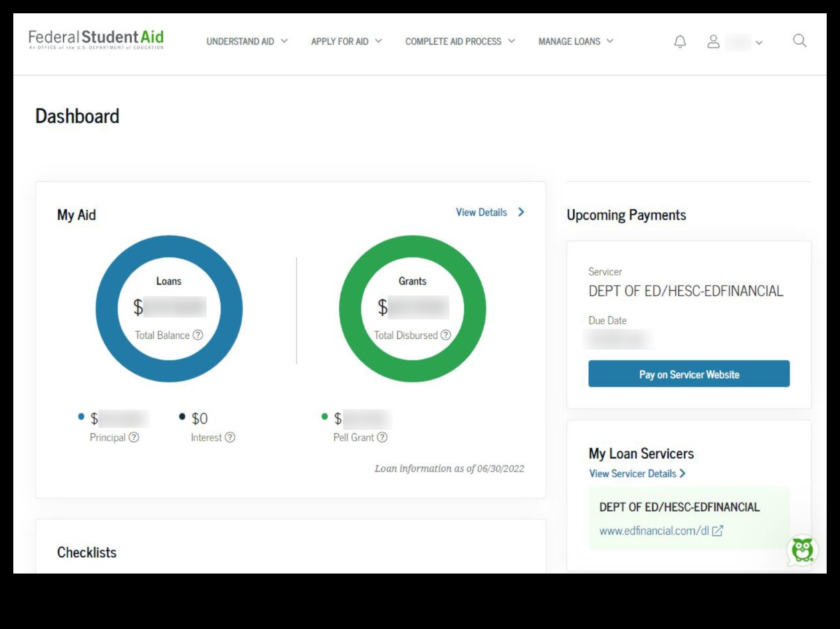Open the owl chat assistant icon
The width and height of the screenshot is (840, 629).
(802, 550)
